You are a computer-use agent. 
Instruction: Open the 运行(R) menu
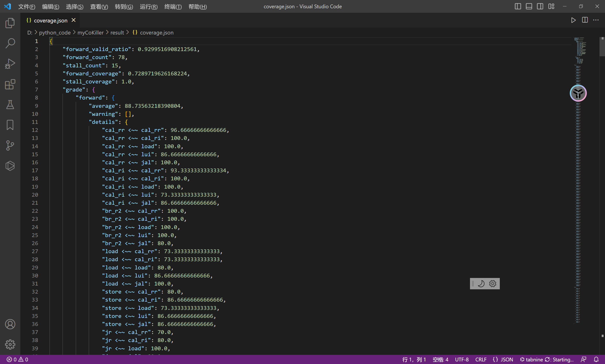[149, 6]
